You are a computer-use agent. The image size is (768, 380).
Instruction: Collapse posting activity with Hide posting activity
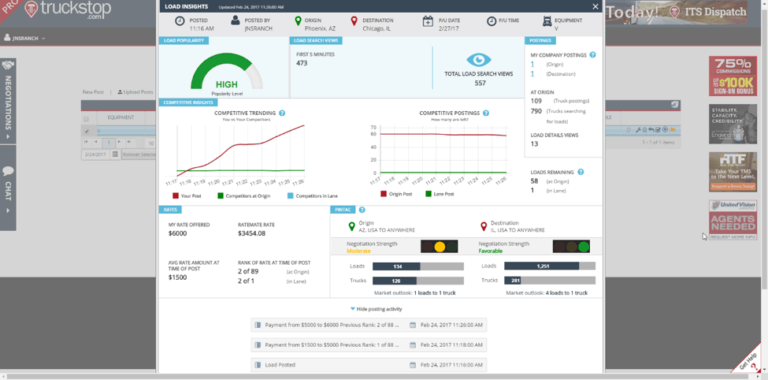pos(376,309)
